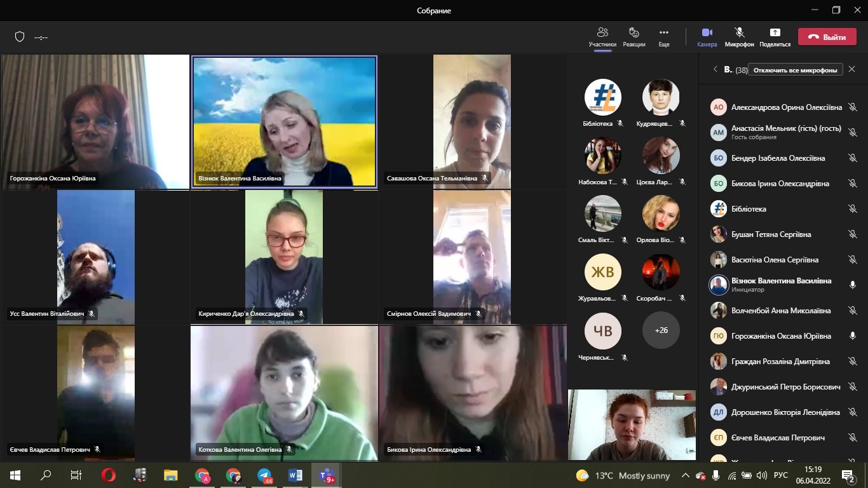Click Отключить все микрофоны button
Image resolution: width=868 pixels, height=488 pixels.
click(x=796, y=70)
